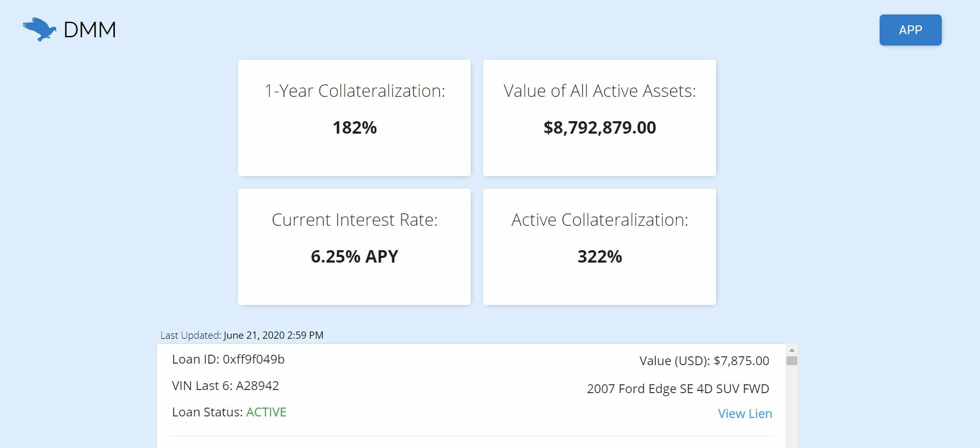Click the 182% collateralization figure
The height and width of the screenshot is (448, 980).
click(354, 128)
